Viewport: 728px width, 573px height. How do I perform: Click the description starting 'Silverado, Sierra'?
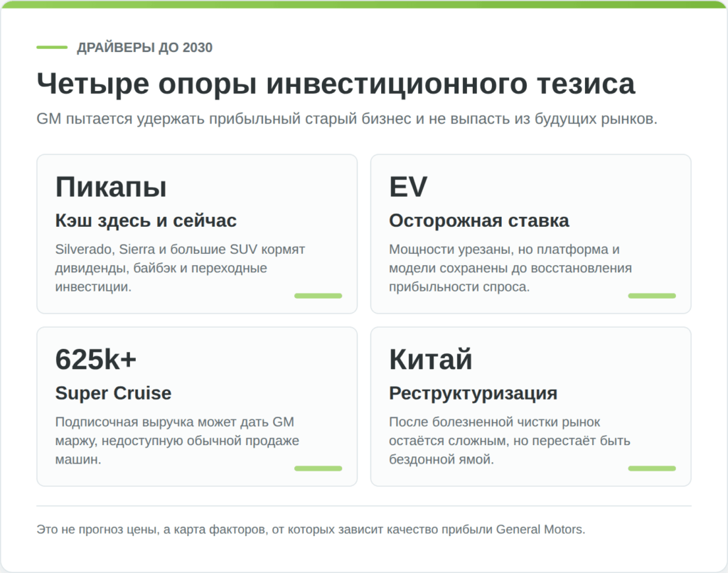[180, 268]
